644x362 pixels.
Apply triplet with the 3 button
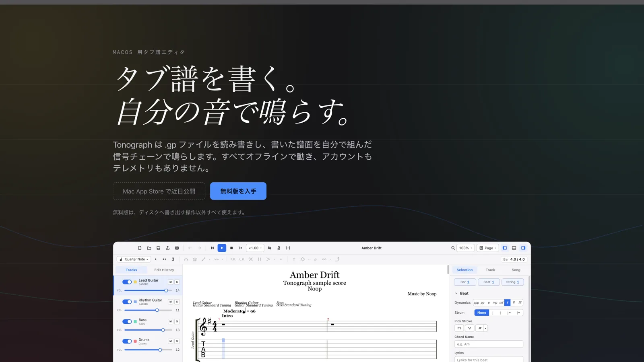173,259
